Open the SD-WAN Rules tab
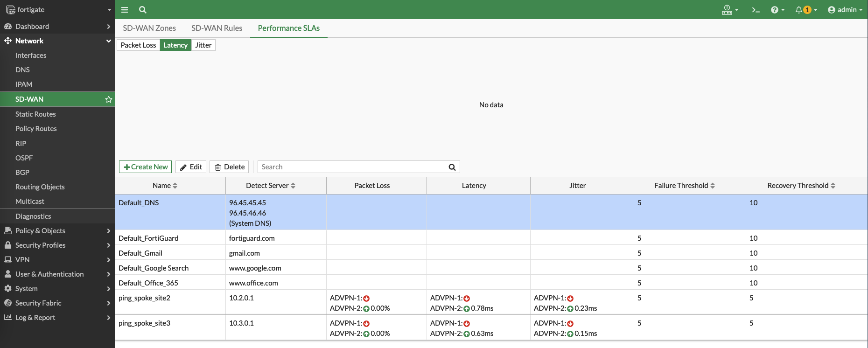This screenshot has height=348, width=868. (x=217, y=28)
